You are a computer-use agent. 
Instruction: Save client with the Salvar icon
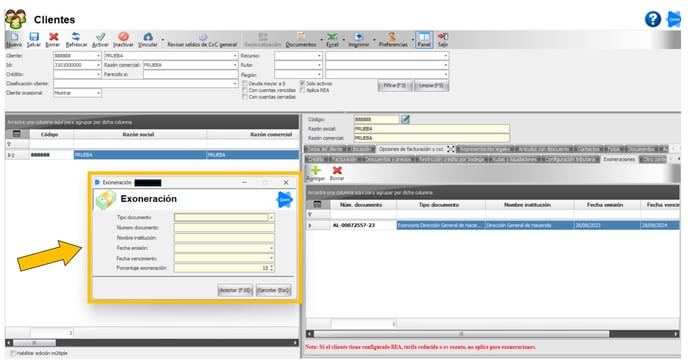[x=33, y=40]
